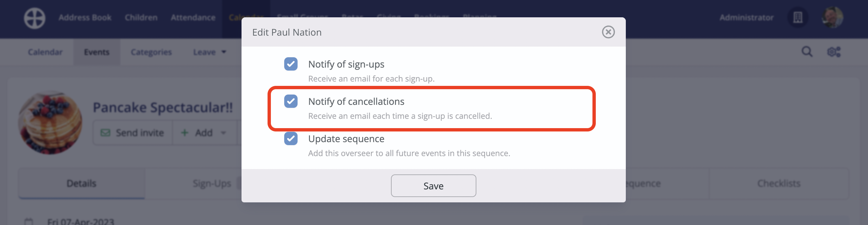Go to Address Book module
This screenshot has width=868, height=225.
pyautogui.click(x=85, y=18)
